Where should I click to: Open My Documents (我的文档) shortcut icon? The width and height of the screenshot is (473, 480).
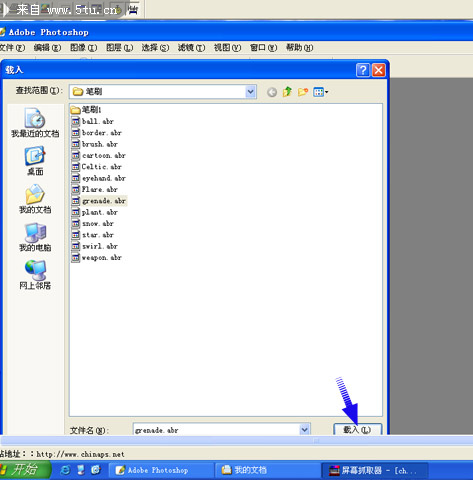[x=35, y=199]
